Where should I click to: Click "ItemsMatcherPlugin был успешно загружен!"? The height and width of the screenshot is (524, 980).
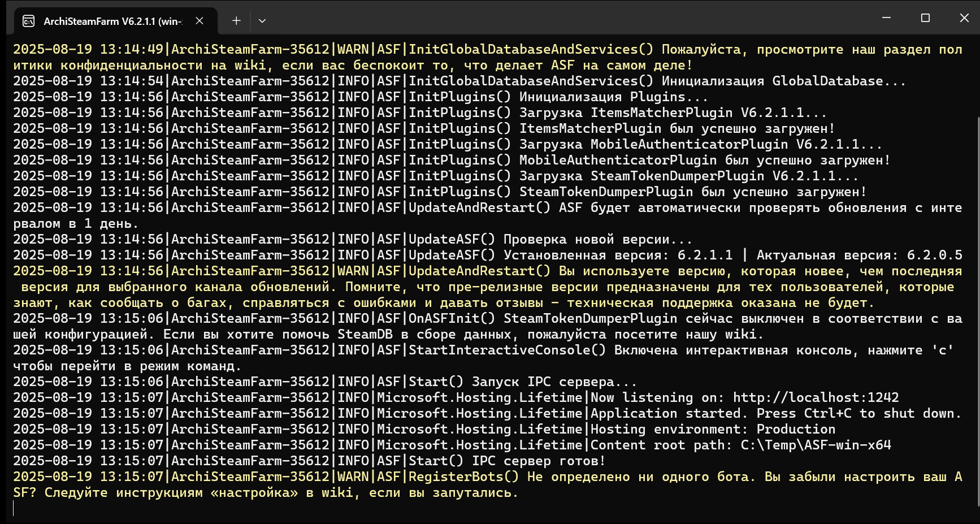pos(677,129)
